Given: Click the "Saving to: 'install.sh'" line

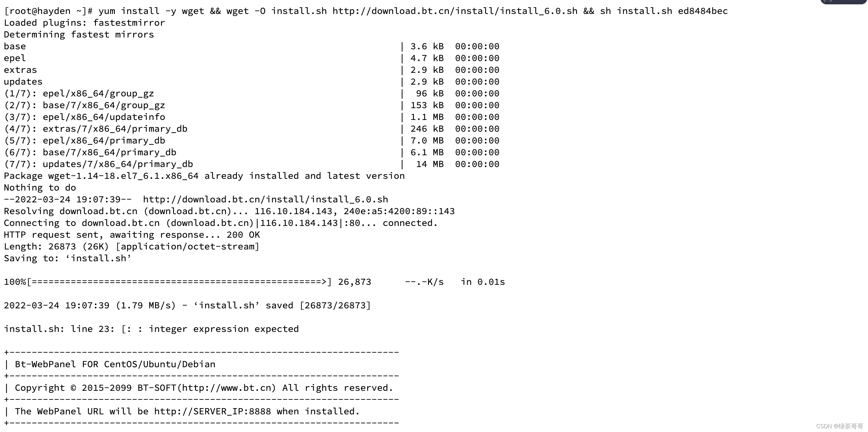Looking at the screenshot, I should [67, 258].
